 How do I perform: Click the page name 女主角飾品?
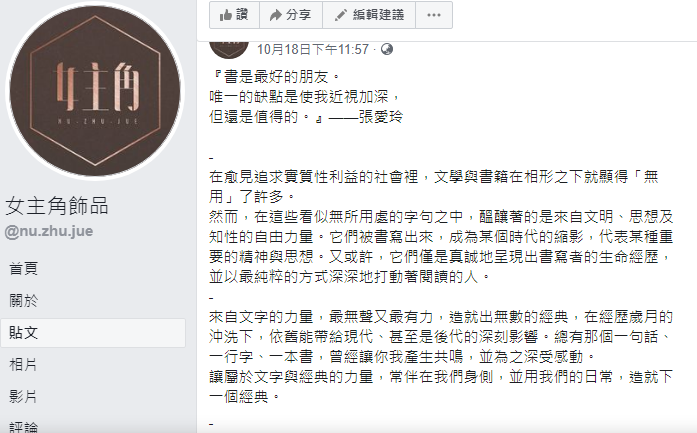coord(57,206)
